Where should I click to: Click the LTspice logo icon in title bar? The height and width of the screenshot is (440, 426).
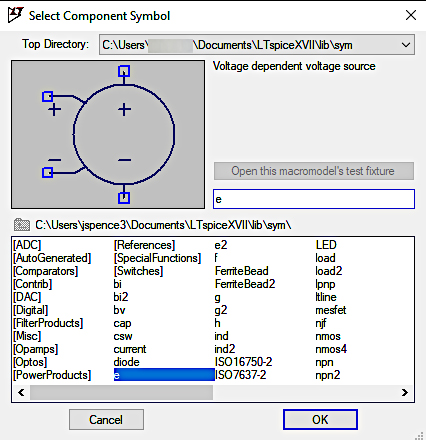point(15,15)
